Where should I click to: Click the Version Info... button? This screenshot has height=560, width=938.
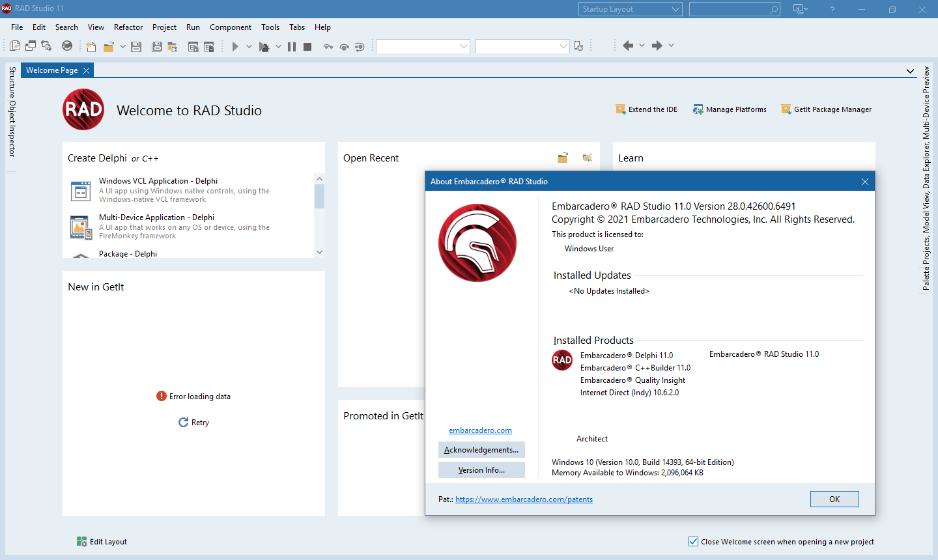click(481, 470)
